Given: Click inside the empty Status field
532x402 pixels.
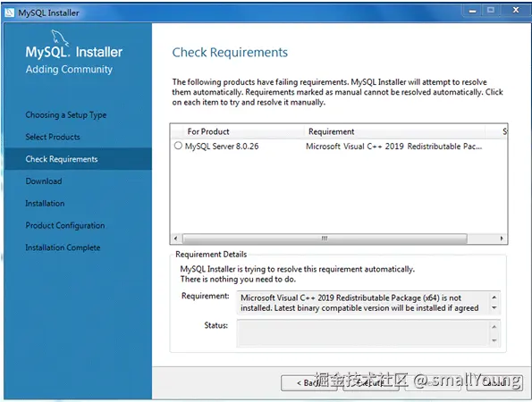Looking at the screenshot, I should [x=363, y=333].
